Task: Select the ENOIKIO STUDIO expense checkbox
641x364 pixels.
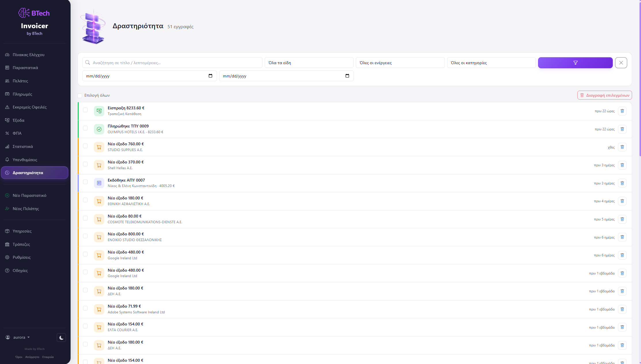Action: tap(85, 236)
